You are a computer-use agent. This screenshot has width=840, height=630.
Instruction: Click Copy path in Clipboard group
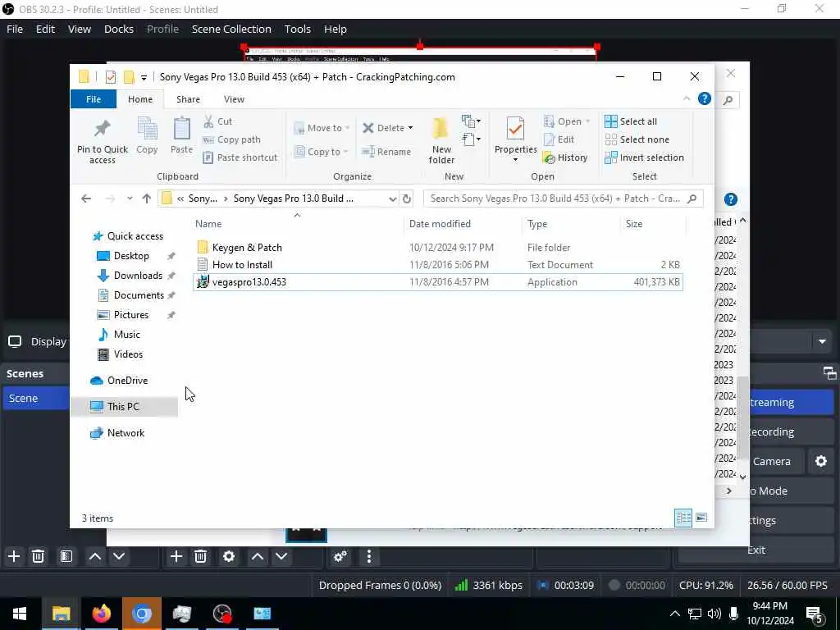[231, 139]
